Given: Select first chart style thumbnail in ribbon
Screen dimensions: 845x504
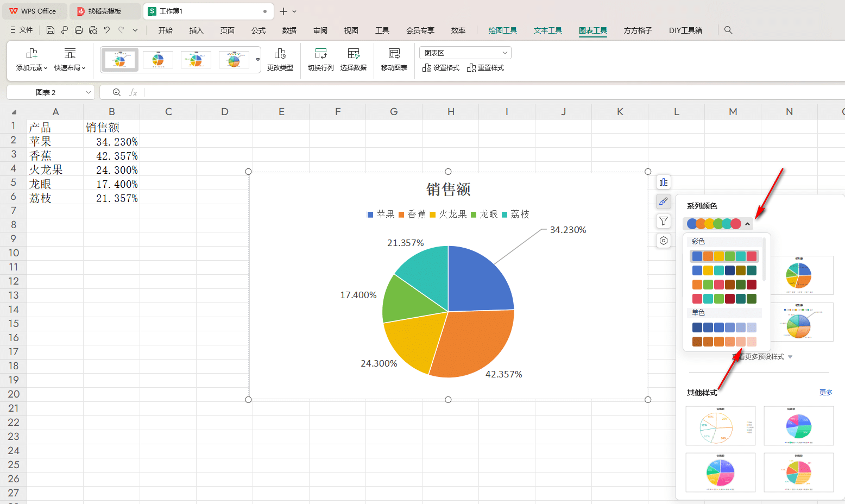Looking at the screenshot, I should [120, 59].
